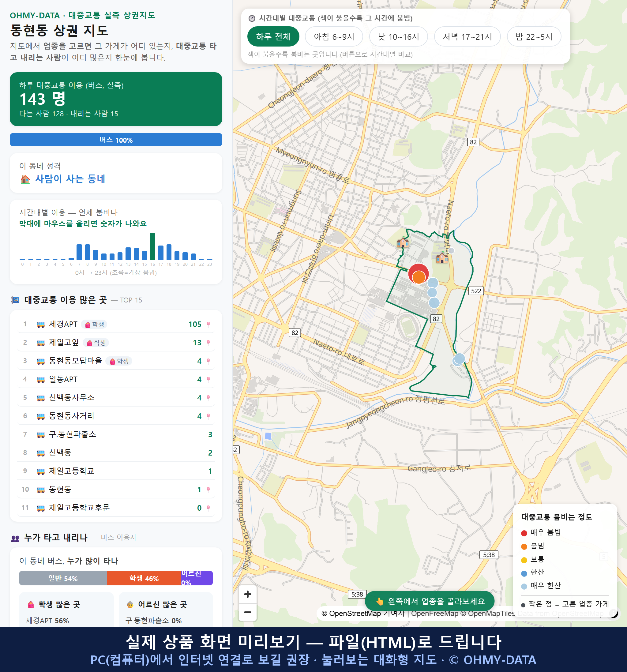Select the 일동APT stop row
Viewport: 627px width, 672px height.
(116, 379)
